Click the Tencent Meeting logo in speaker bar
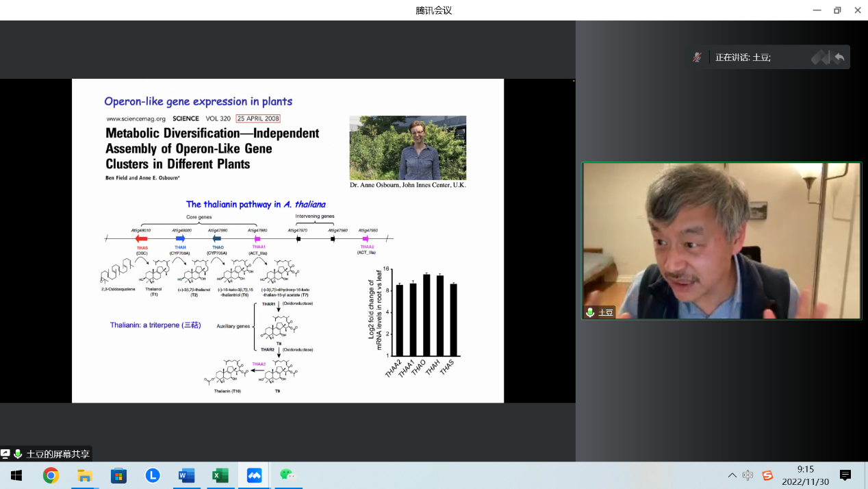868x489 pixels. 820,58
